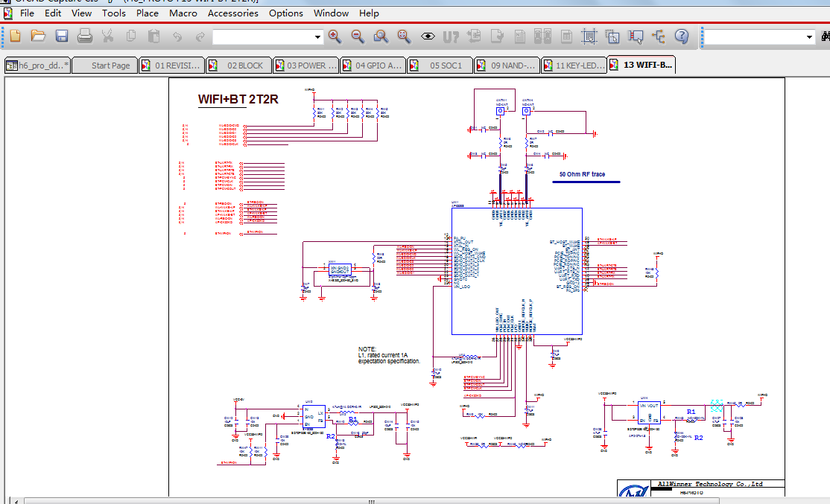Undo the last action
830x504 pixels.
177,36
